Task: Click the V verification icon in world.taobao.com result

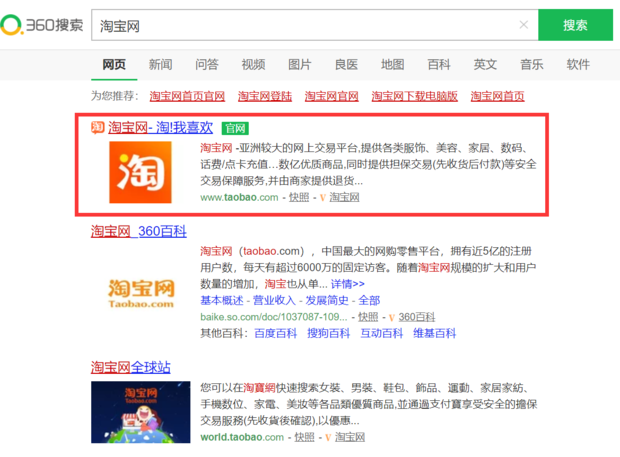Action: tap(328, 438)
